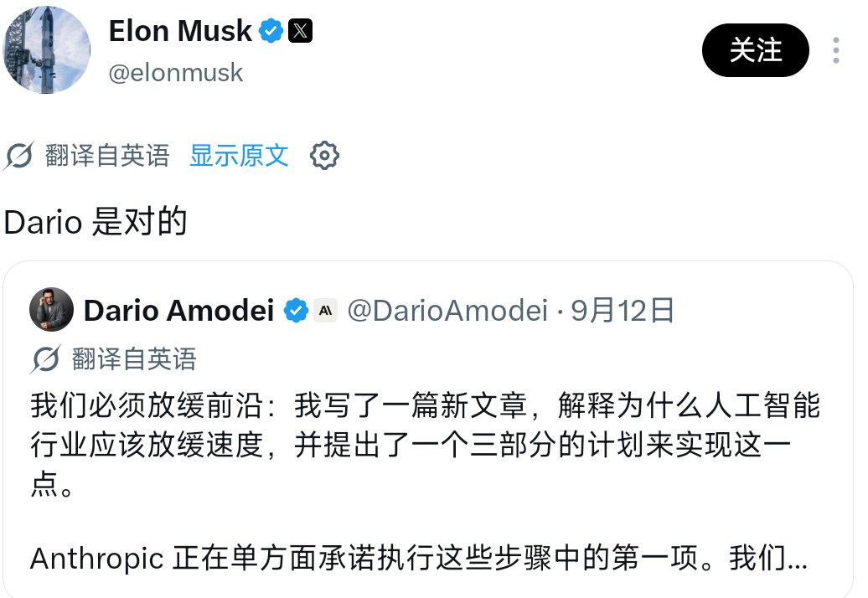Click the @elonmusk handle
This screenshot has height=598, width=868.
(x=175, y=73)
